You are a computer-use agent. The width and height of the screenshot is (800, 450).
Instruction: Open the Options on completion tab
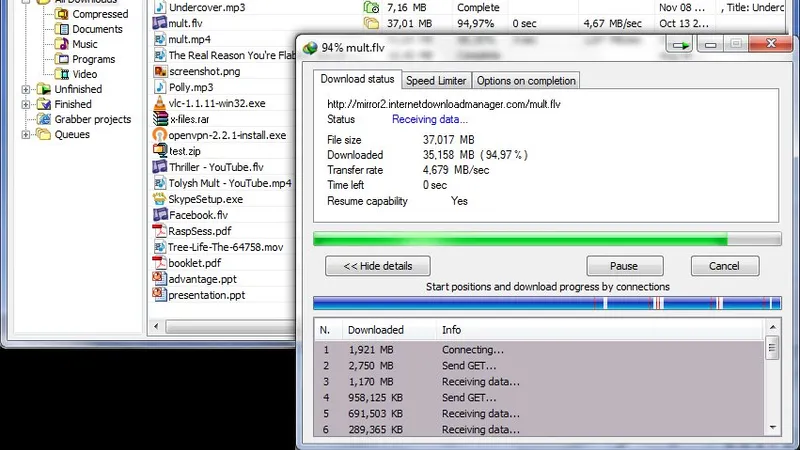(526, 81)
